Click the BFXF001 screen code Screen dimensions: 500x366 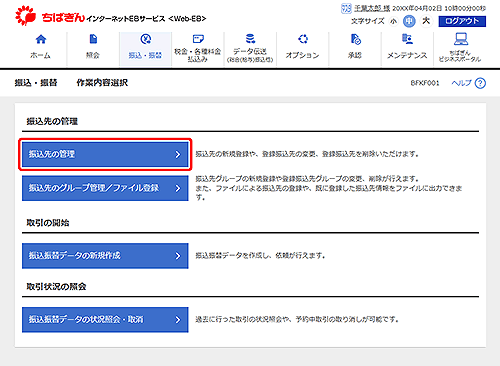pos(425,83)
